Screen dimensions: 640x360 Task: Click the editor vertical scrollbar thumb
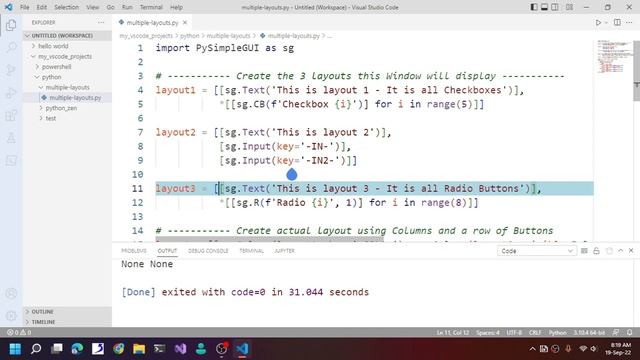point(636,70)
